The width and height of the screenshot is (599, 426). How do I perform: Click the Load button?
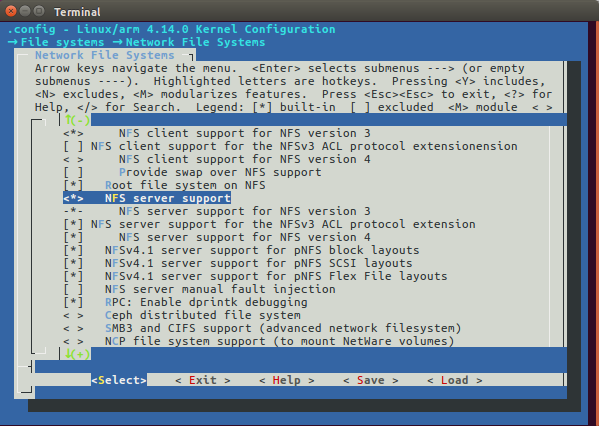coord(455,380)
